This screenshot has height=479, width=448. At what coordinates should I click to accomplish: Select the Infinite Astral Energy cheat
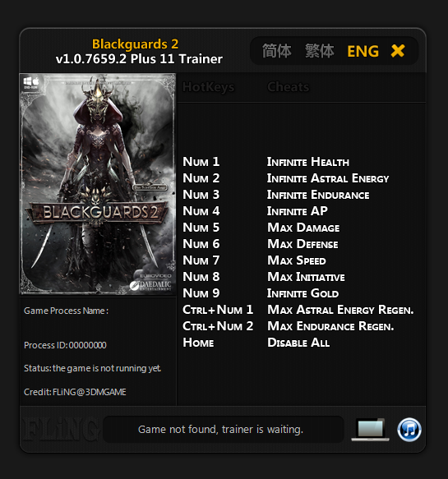328,178
